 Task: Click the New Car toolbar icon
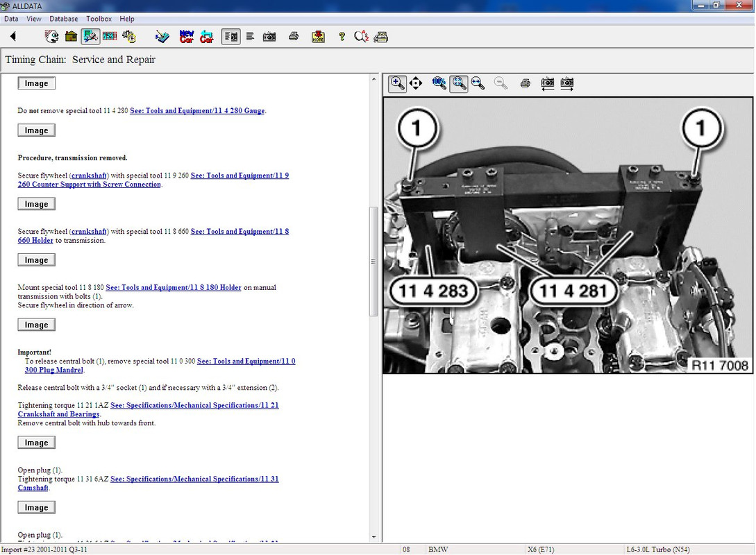(187, 37)
